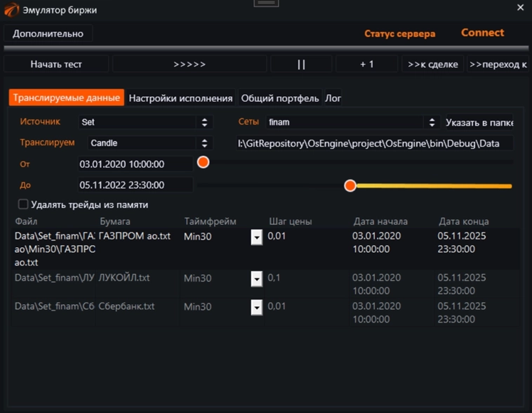This screenshot has width=532, height=413.
Task: Open the Общий портфель tab
Action: click(280, 98)
